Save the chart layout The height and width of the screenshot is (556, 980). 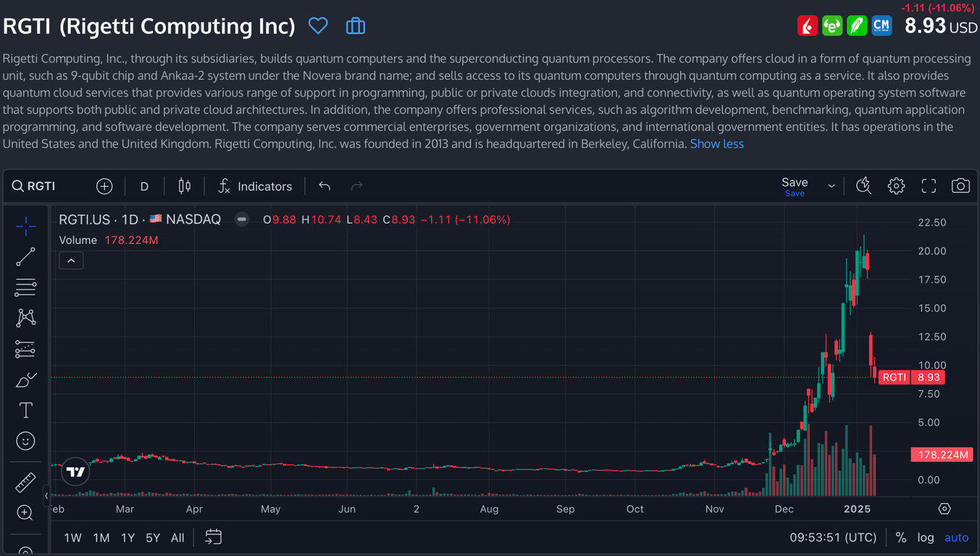pyautogui.click(x=795, y=186)
